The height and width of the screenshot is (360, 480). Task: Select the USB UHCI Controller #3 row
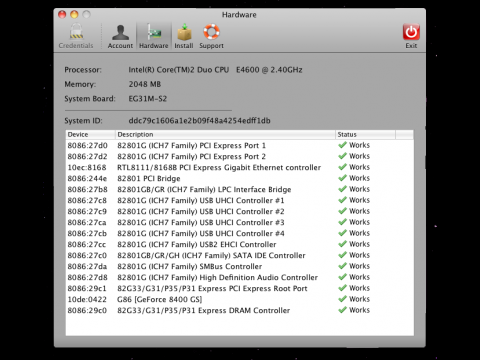(240, 222)
